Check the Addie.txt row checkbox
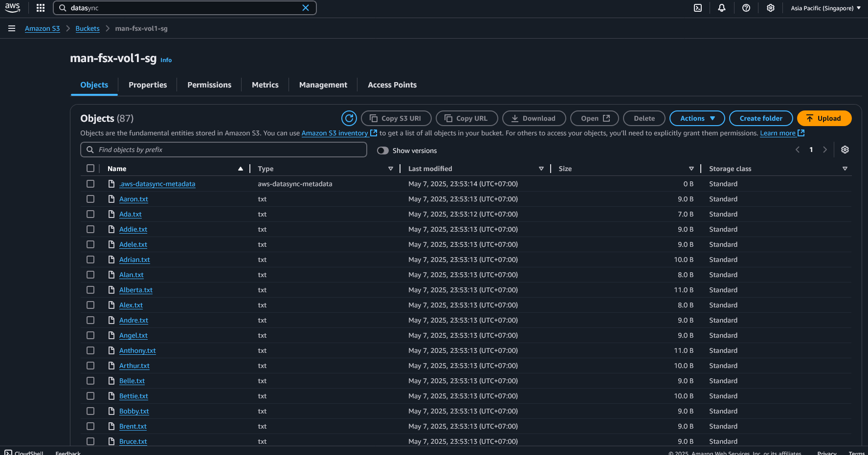This screenshot has height=455, width=868. (90, 229)
